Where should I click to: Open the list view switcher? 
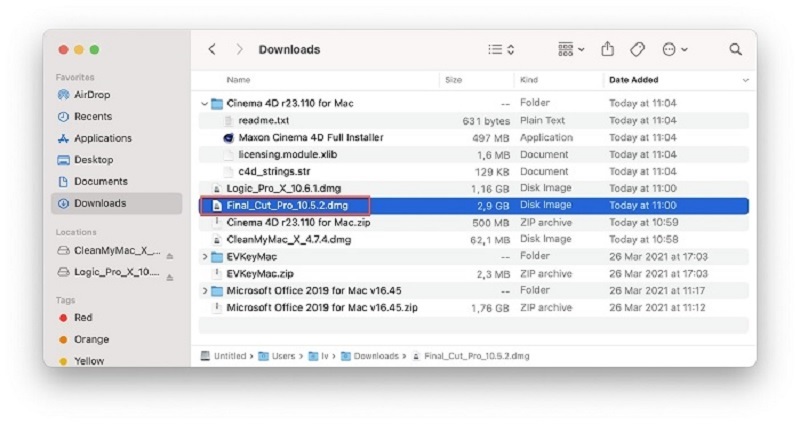tap(501, 49)
